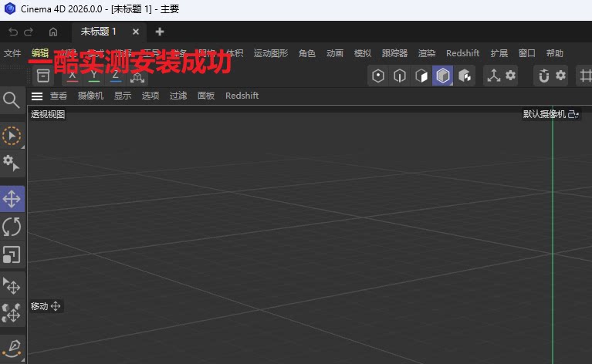The height and width of the screenshot is (364, 592).
Task: Open the 扩展 menu
Action: [499, 53]
